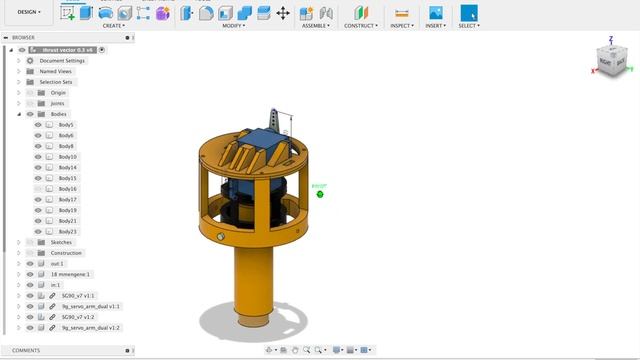
Task: Select the Insert image icon
Action: tap(436, 13)
